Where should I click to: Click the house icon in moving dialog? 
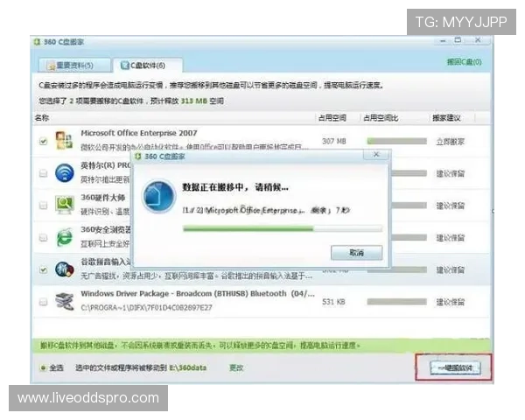[x=158, y=197]
